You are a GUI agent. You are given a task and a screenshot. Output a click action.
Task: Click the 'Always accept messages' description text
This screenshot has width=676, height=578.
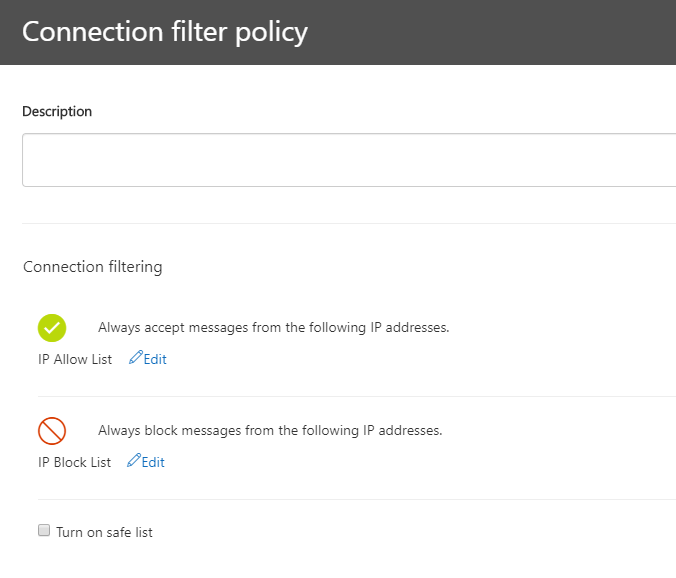273,328
